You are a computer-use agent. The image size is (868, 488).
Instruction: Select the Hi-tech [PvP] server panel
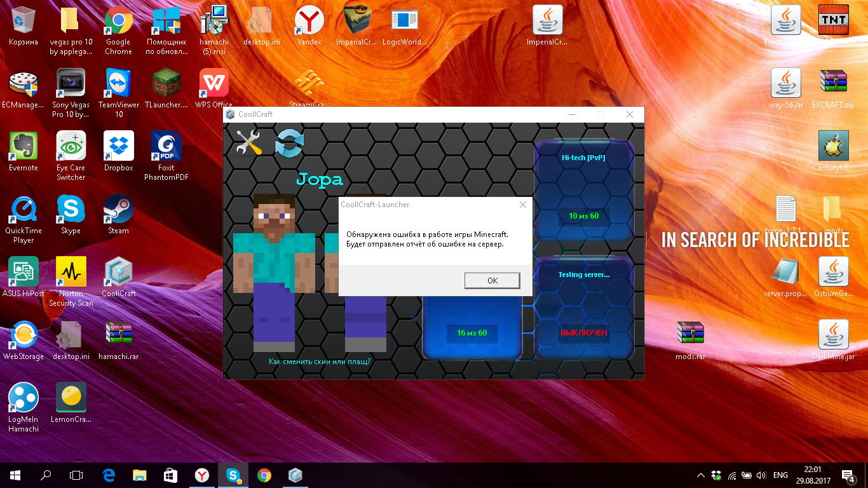(x=583, y=190)
